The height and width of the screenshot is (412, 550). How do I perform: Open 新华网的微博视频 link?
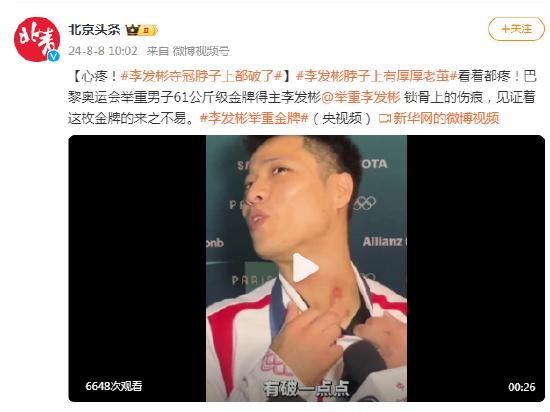tap(446, 119)
